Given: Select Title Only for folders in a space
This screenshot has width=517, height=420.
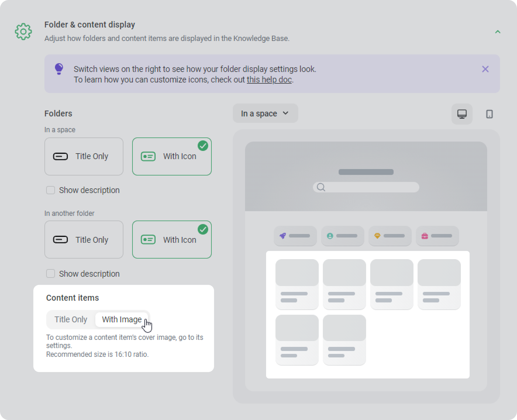Looking at the screenshot, I should click(84, 156).
